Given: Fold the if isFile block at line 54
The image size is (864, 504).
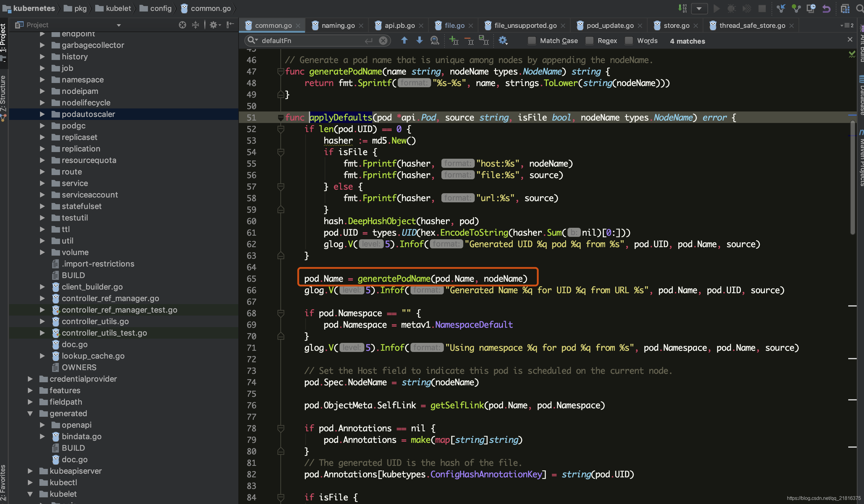Looking at the screenshot, I should coord(280,152).
